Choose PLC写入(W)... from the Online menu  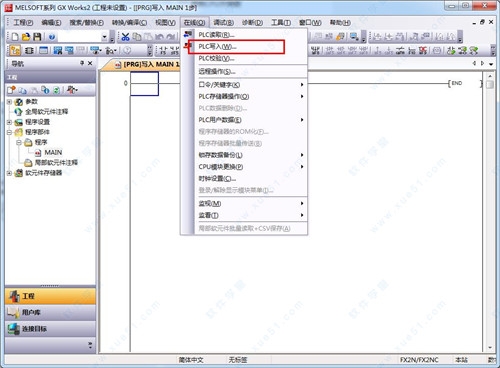[x=251, y=47]
